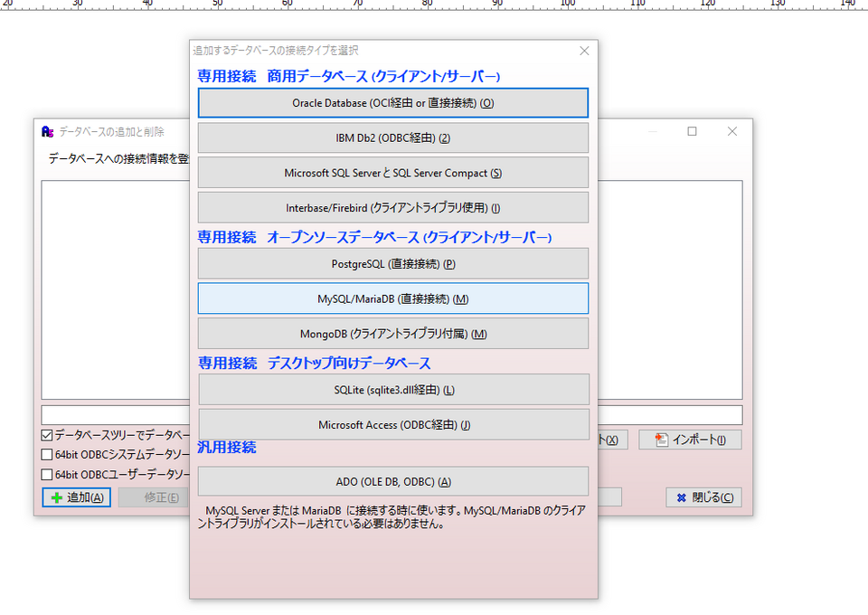This screenshot has width=868, height=615.
Task: Close the connection type selection dialog
Action: coord(584,51)
